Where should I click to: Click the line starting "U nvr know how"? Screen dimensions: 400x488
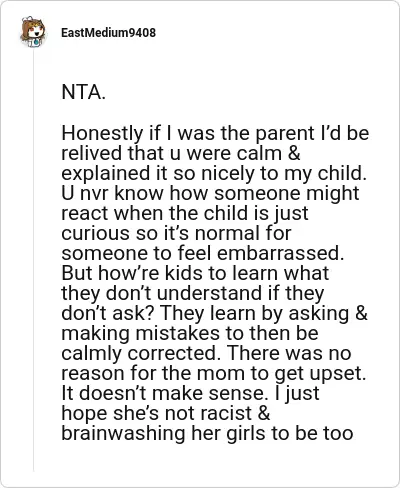point(211,193)
